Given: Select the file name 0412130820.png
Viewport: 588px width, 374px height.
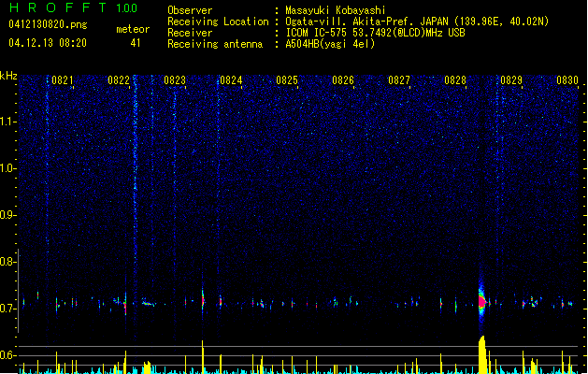Looking at the screenshot, I should tap(48, 24).
